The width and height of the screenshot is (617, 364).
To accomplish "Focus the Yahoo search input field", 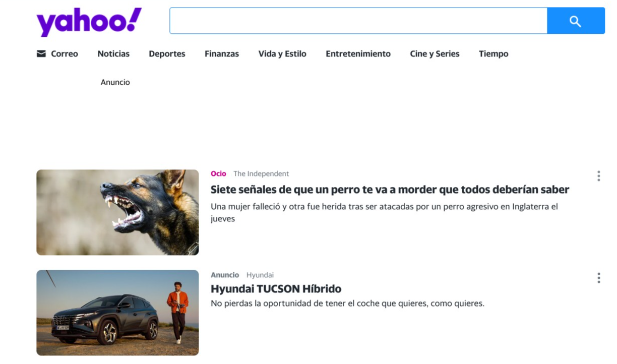I will (x=358, y=21).
